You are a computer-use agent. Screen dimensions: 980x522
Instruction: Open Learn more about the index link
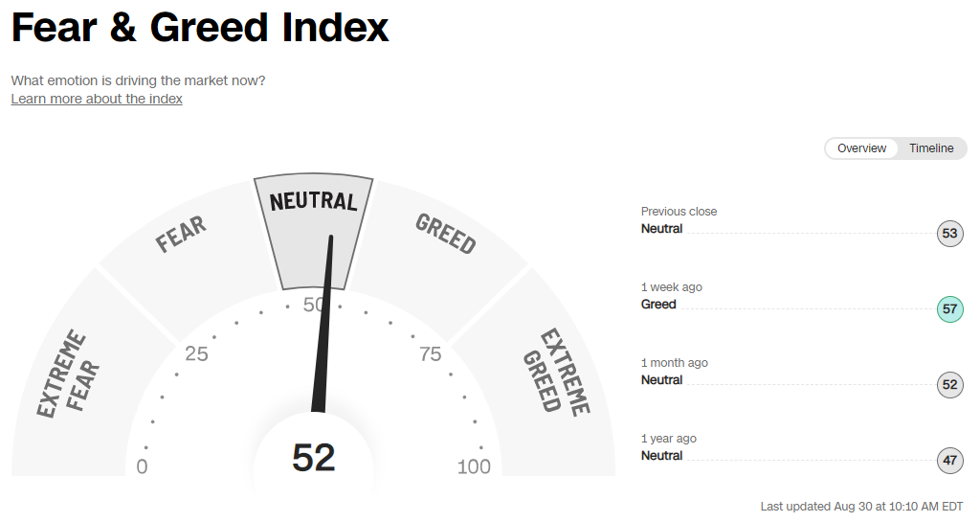click(97, 99)
